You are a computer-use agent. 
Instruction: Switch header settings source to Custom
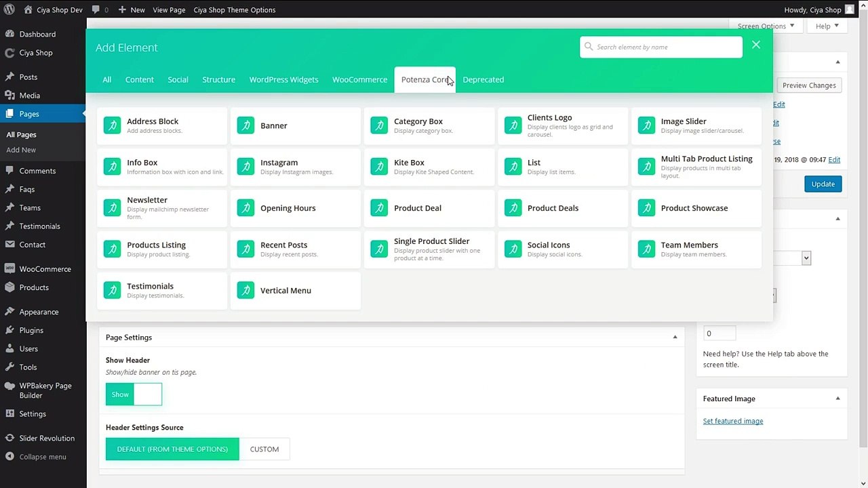264,449
